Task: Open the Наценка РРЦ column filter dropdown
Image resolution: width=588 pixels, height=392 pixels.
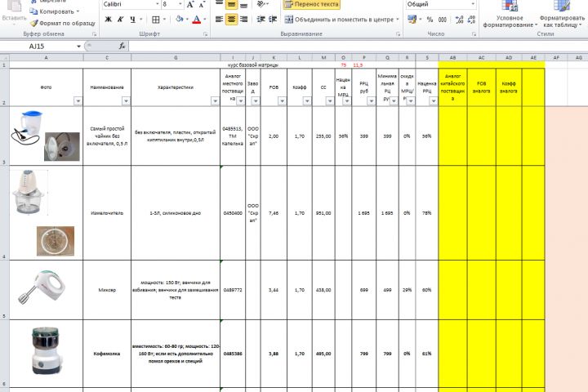Action: (434, 101)
